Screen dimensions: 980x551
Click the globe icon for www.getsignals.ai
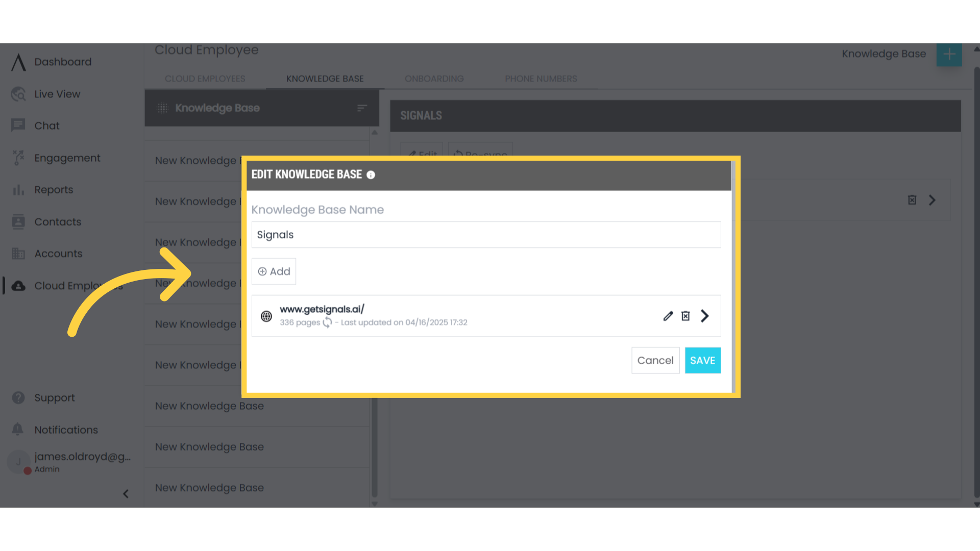(x=266, y=316)
